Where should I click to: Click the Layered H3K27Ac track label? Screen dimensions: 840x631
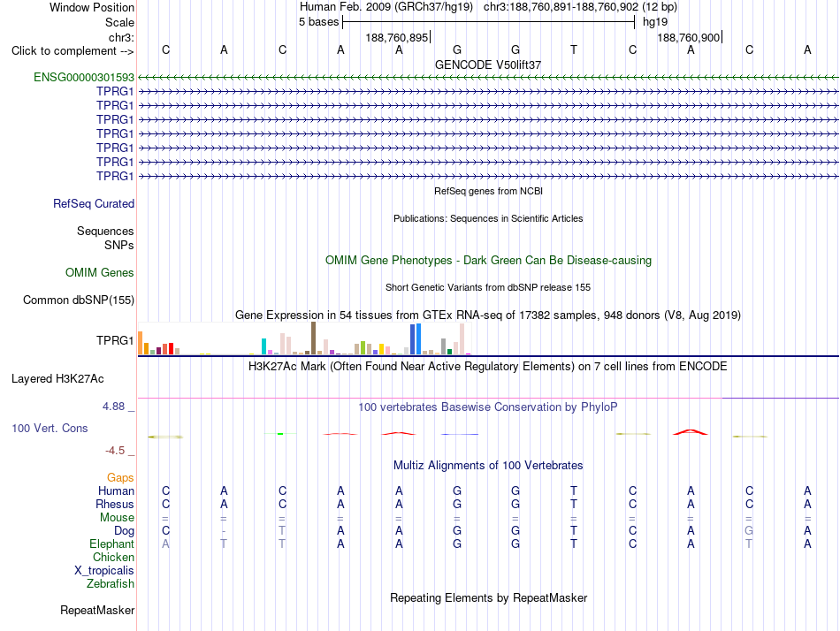pyautogui.click(x=57, y=379)
